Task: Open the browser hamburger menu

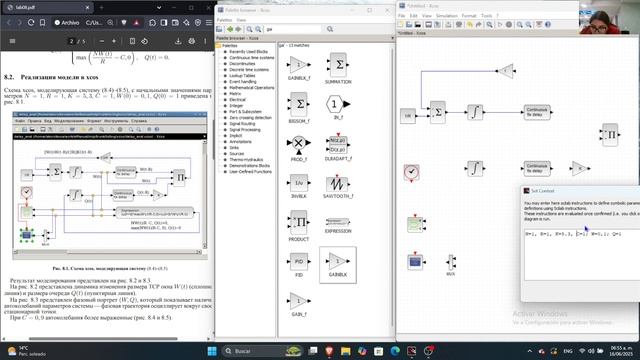Action: (209, 22)
